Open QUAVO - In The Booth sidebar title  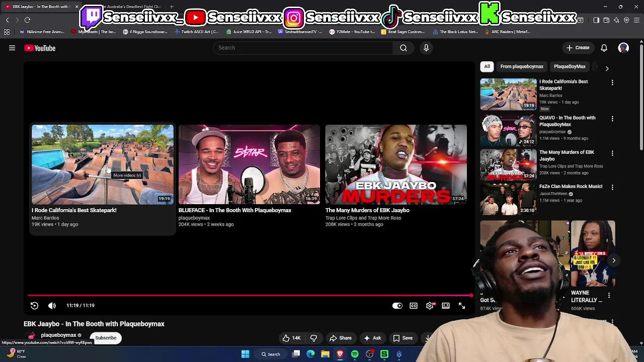coord(567,121)
